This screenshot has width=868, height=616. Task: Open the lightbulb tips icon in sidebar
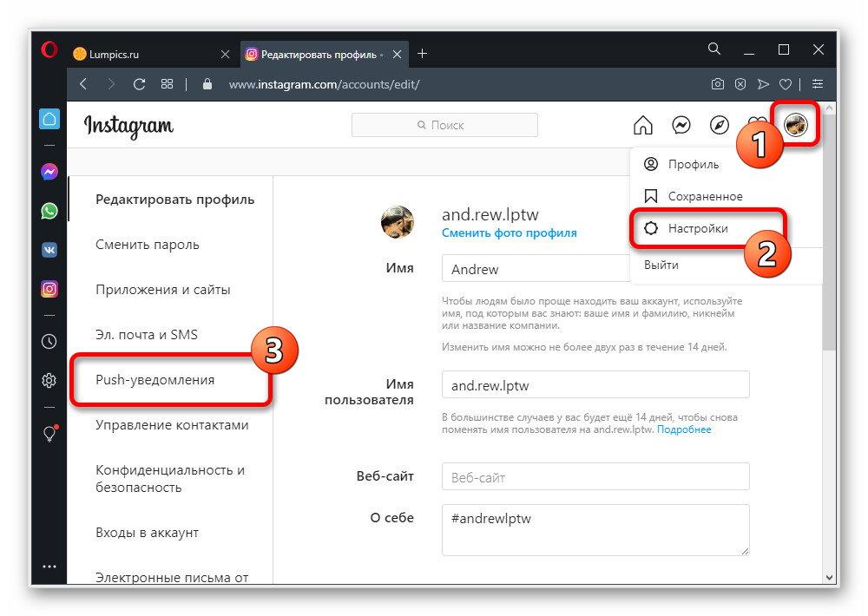click(49, 433)
